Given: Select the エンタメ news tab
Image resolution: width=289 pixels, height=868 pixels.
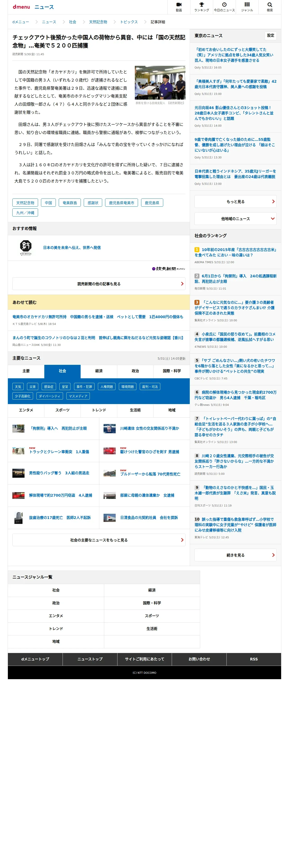Looking at the screenshot, I should (x=26, y=410).
